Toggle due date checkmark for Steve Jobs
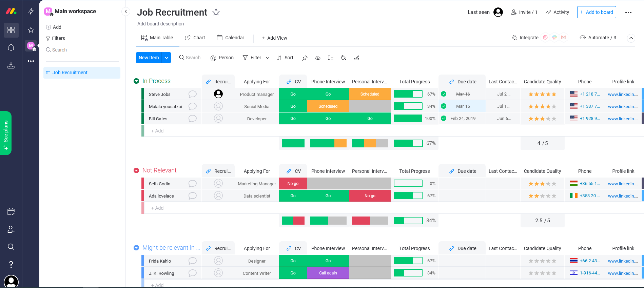 (444, 94)
